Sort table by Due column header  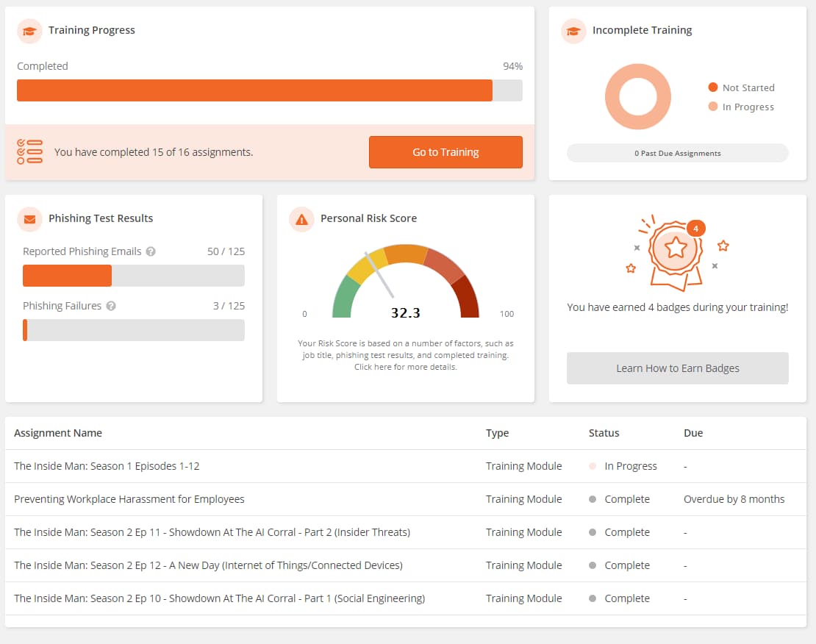tap(693, 433)
